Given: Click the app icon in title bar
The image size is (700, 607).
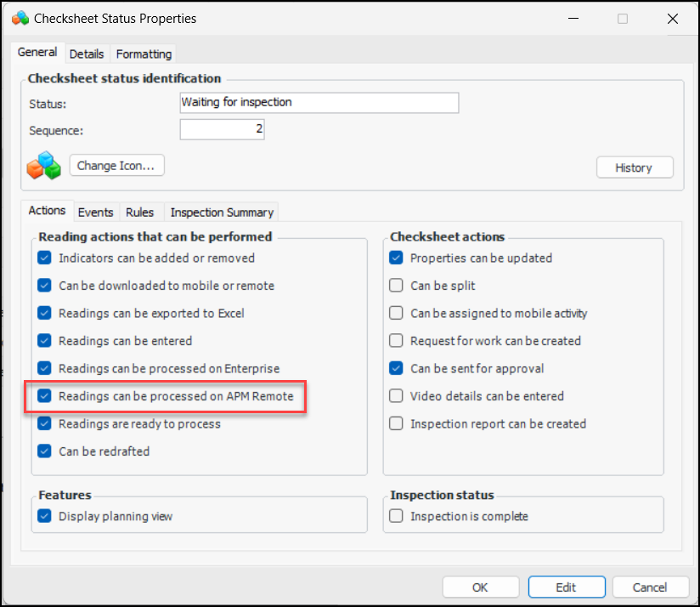Looking at the screenshot, I should [20, 18].
